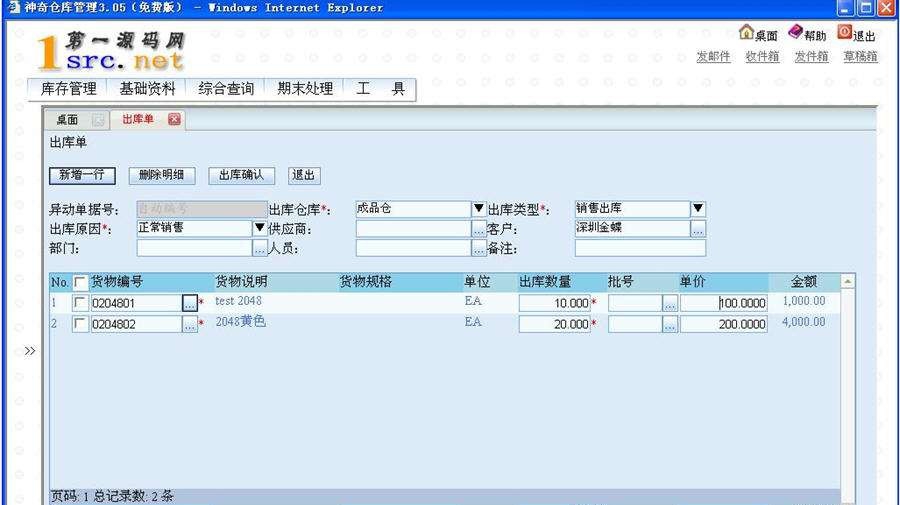Expand side panel with the >> arrows
The image size is (900, 505).
click(30, 351)
